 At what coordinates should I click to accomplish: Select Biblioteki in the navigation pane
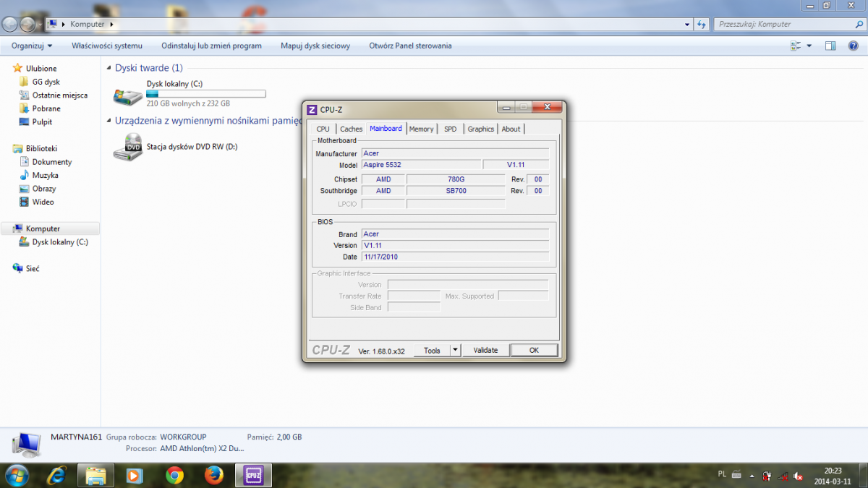click(x=41, y=148)
